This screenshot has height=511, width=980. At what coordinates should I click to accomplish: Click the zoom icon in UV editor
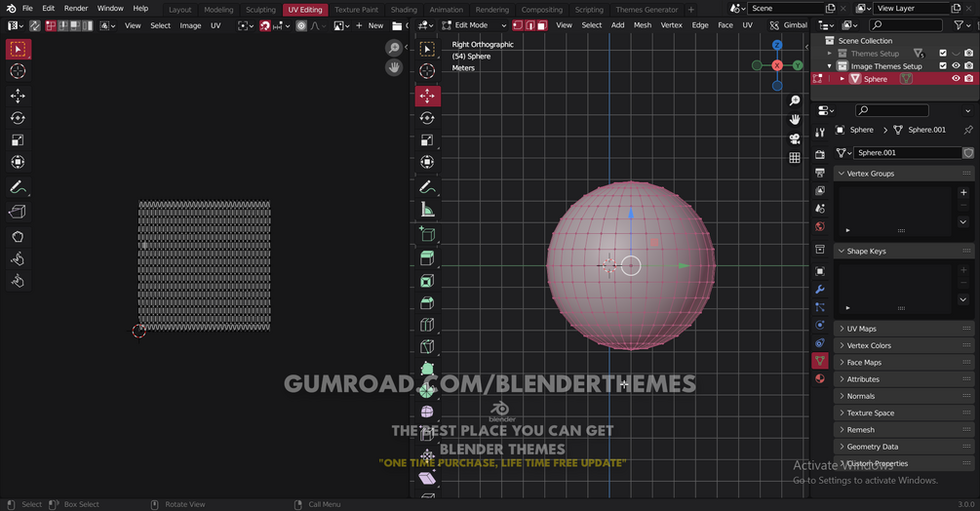(394, 48)
